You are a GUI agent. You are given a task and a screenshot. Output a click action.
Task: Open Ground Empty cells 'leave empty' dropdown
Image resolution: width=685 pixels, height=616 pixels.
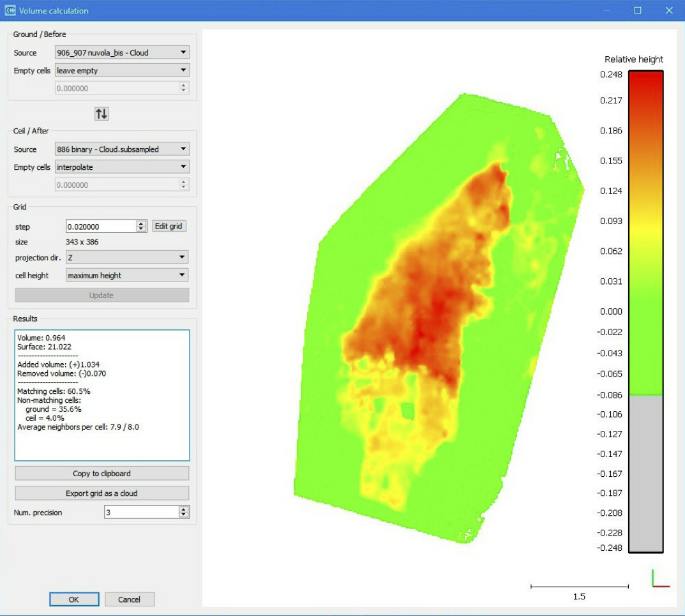pyautogui.click(x=122, y=70)
